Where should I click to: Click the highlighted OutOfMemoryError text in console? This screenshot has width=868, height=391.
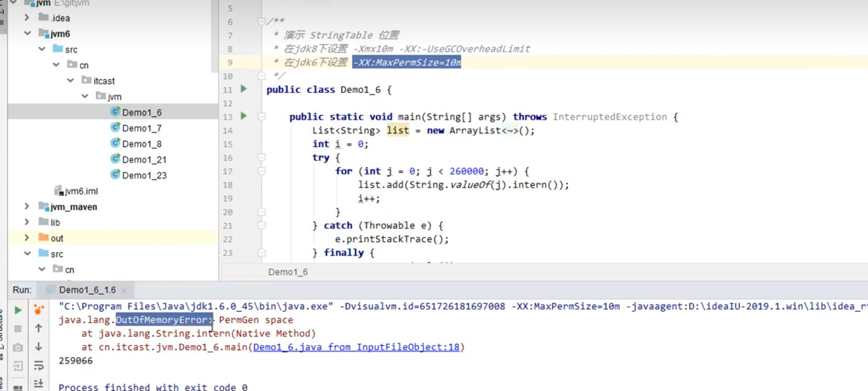tap(164, 320)
